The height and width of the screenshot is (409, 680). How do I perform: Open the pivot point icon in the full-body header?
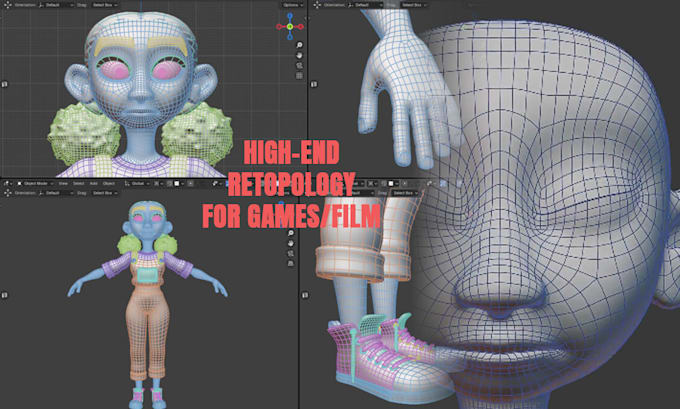158,183
